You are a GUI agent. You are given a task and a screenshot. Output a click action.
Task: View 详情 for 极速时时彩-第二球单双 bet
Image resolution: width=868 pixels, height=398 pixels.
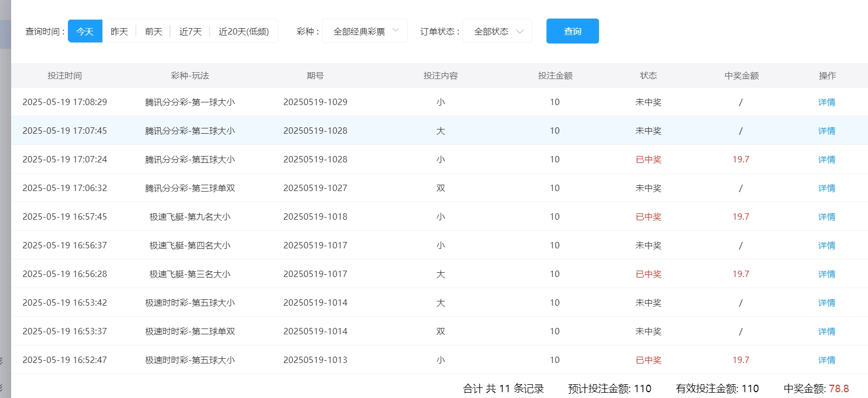827,331
